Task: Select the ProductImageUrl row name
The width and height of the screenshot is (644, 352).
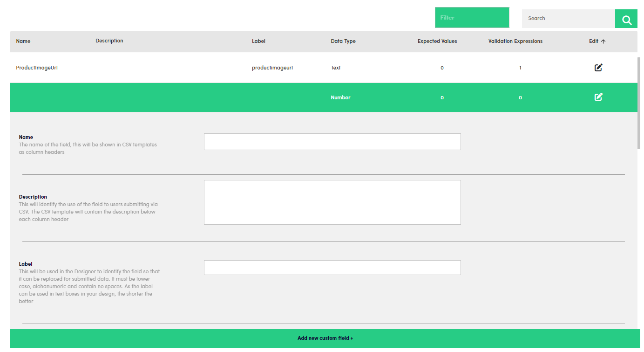Action: pyautogui.click(x=37, y=68)
